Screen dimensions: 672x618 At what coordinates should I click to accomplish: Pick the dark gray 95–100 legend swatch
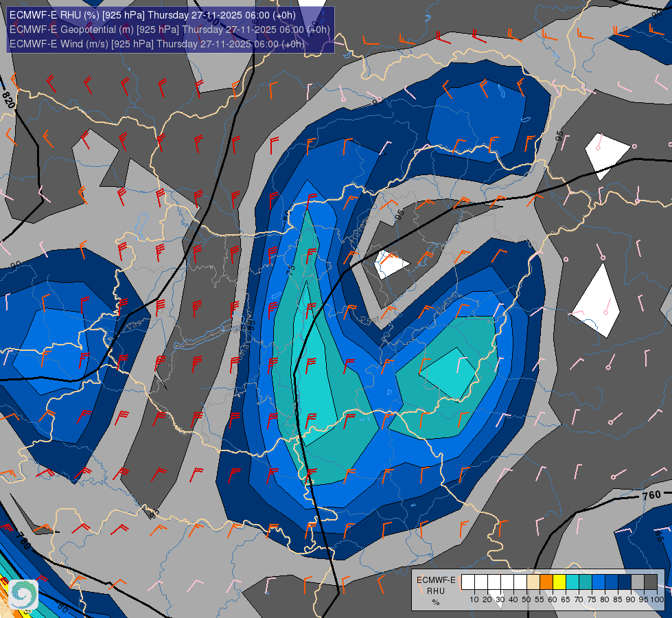pos(651,582)
